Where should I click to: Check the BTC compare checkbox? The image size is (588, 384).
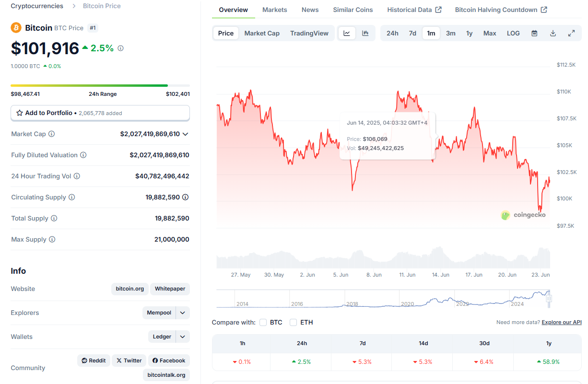tap(263, 323)
